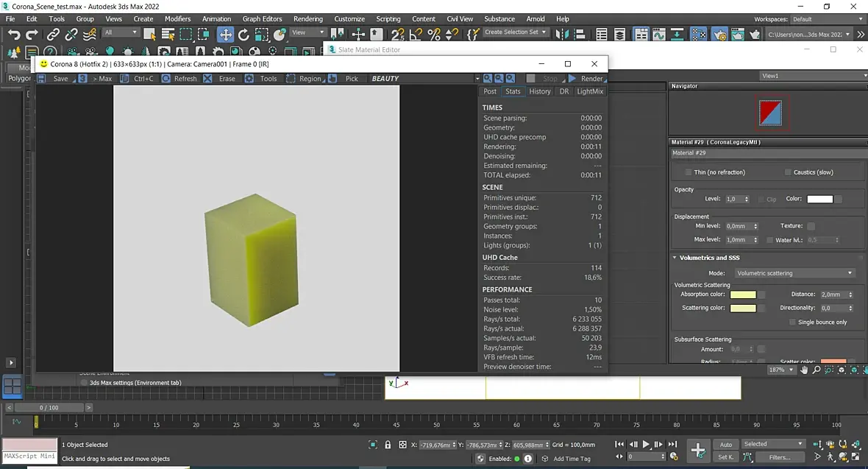868x469 pixels.
Task: Open the Curve Editor icon
Action: (x=659, y=34)
